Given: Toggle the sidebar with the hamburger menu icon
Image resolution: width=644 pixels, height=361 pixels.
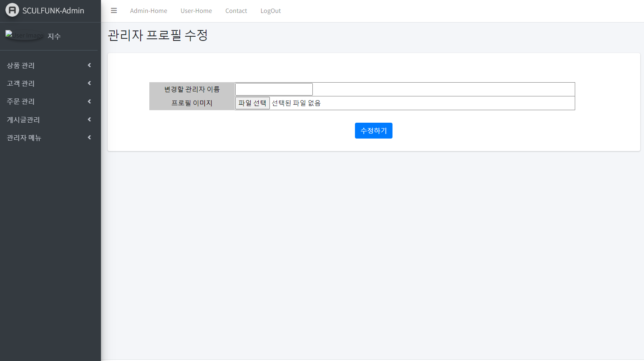Looking at the screenshot, I should tap(114, 11).
